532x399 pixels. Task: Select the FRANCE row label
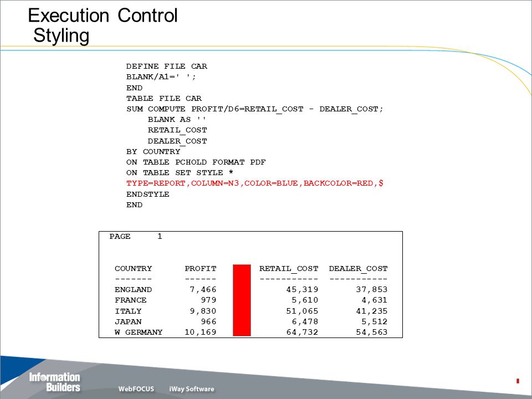(131, 300)
